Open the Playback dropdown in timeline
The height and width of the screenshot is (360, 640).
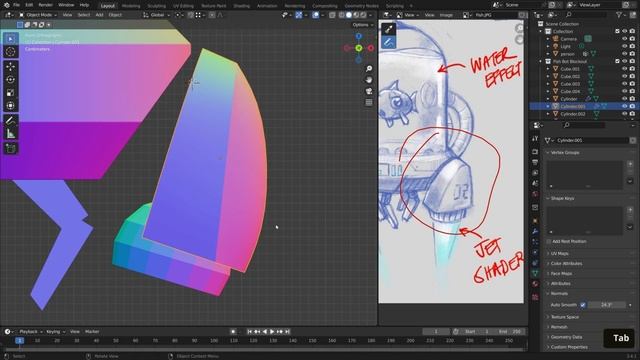(31, 332)
